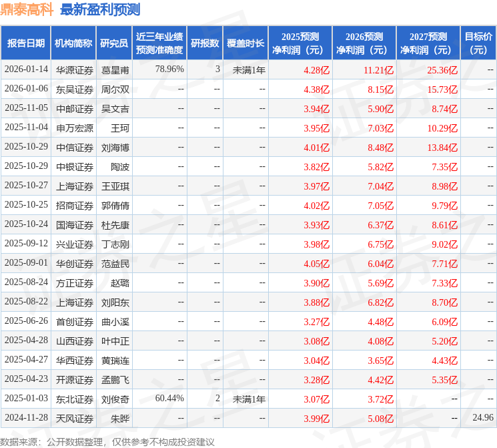Select researcher 吴文吉

coord(115,109)
